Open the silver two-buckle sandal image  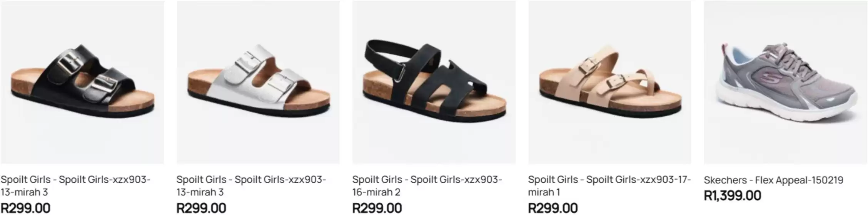[x=258, y=82]
